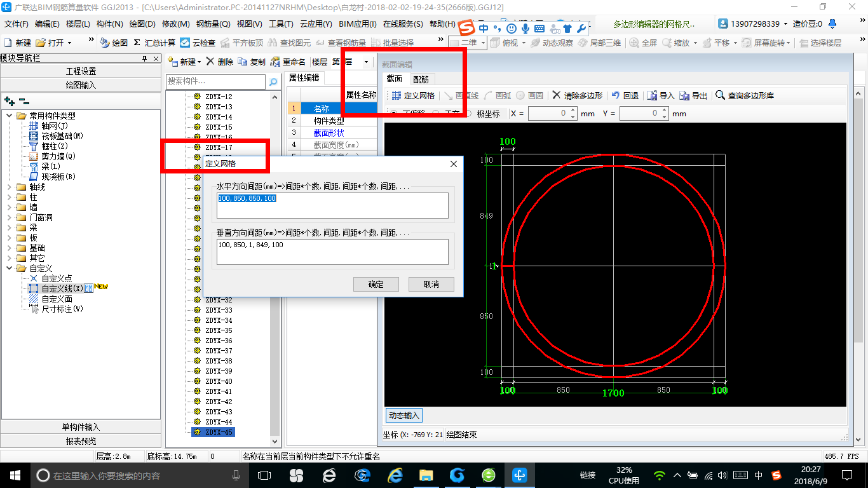Image resolution: width=868 pixels, height=488 pixels.
Task: Expand the 轴线 folder in the tree
Action: click(x=10, y=187)
